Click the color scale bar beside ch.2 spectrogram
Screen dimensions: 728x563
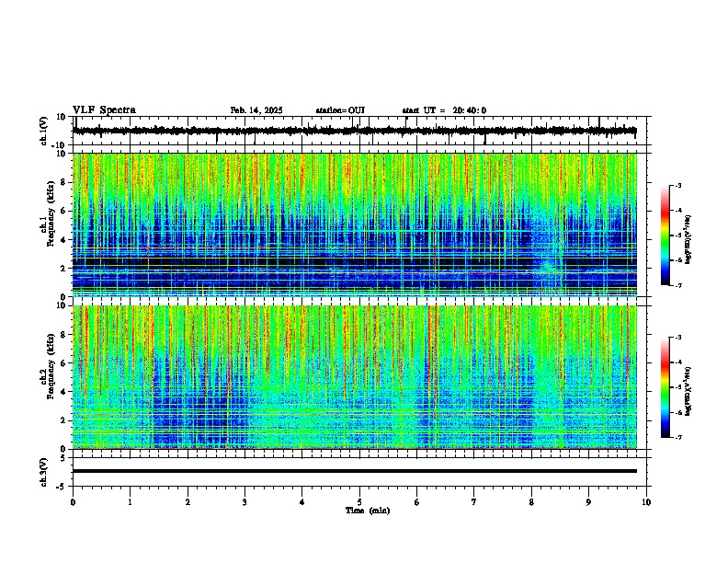[665, 387]
